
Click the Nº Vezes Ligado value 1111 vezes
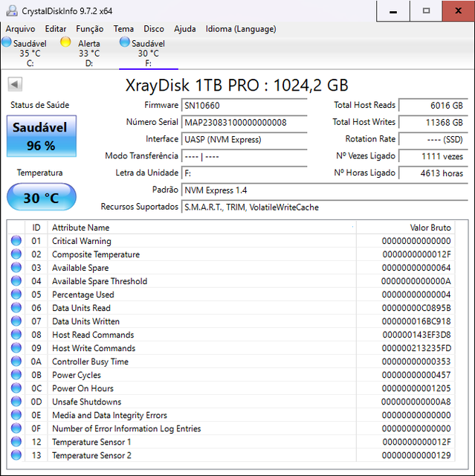tap(433, 156)
